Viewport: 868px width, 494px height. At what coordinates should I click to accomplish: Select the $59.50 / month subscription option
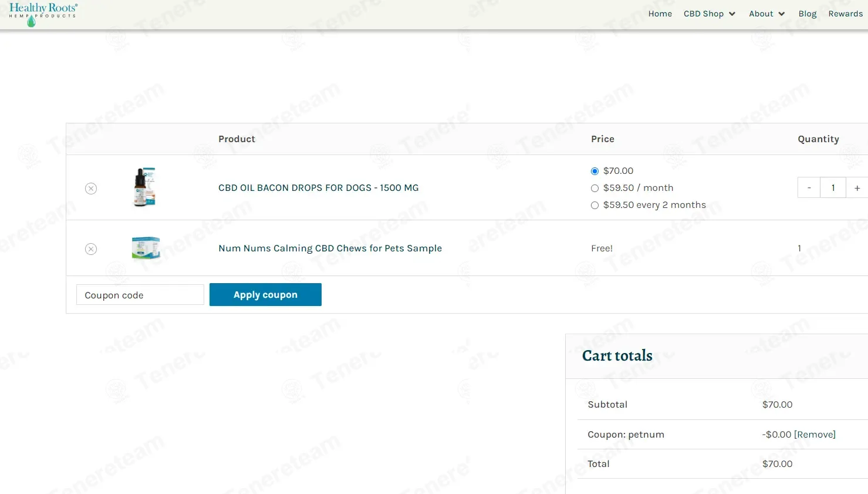(595, 188)
